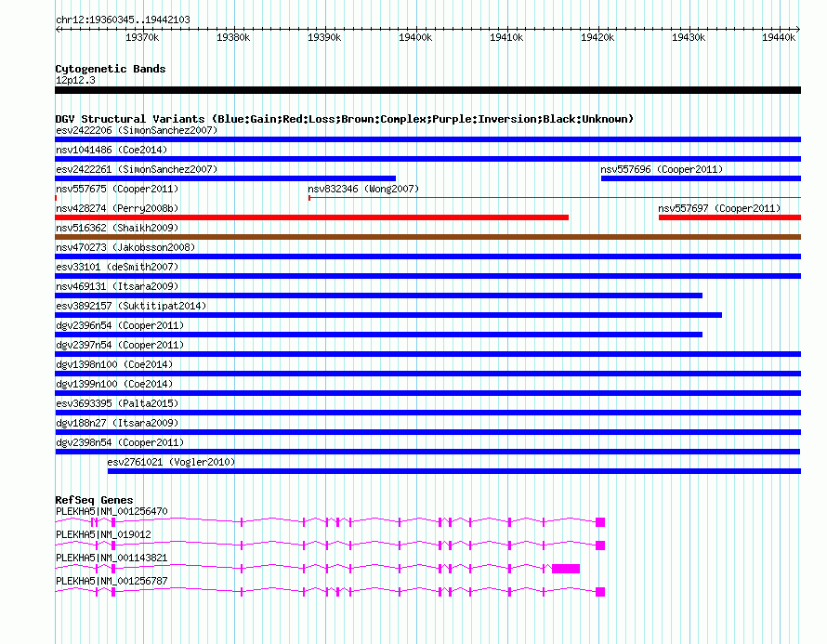Select the wide terminal exon of NM_001143821
The height and width of the screenshot is (644, 827).
pos(566,569)
